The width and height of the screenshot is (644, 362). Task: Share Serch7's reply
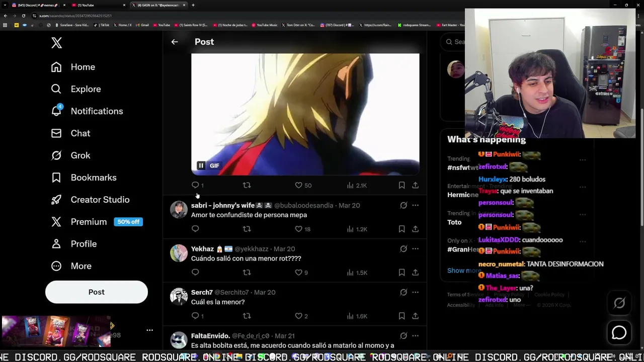click(415, 316)
